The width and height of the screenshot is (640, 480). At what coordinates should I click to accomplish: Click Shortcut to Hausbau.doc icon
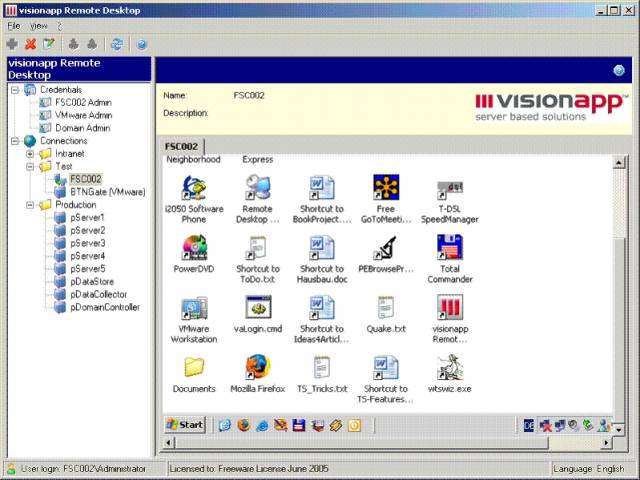(x=322, y=247)
